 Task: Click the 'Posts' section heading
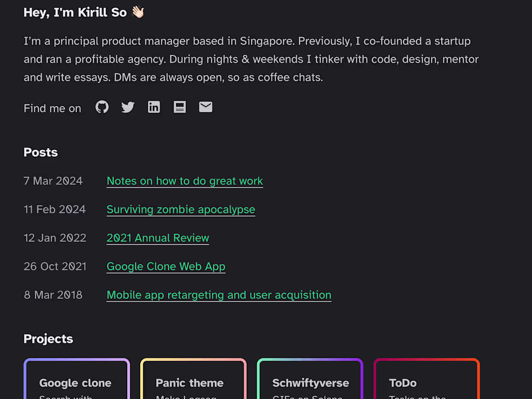(41, 152)
